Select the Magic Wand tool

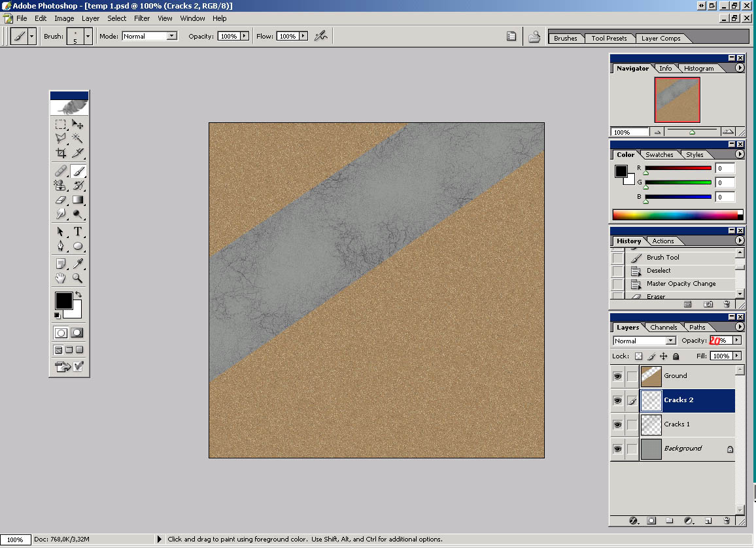pos(78,138)
